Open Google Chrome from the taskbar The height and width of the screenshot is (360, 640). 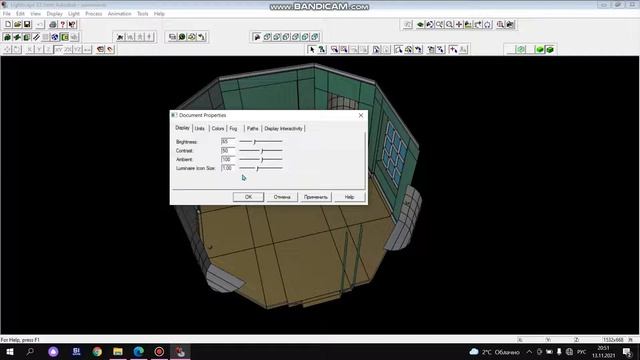tap(97, 351)
